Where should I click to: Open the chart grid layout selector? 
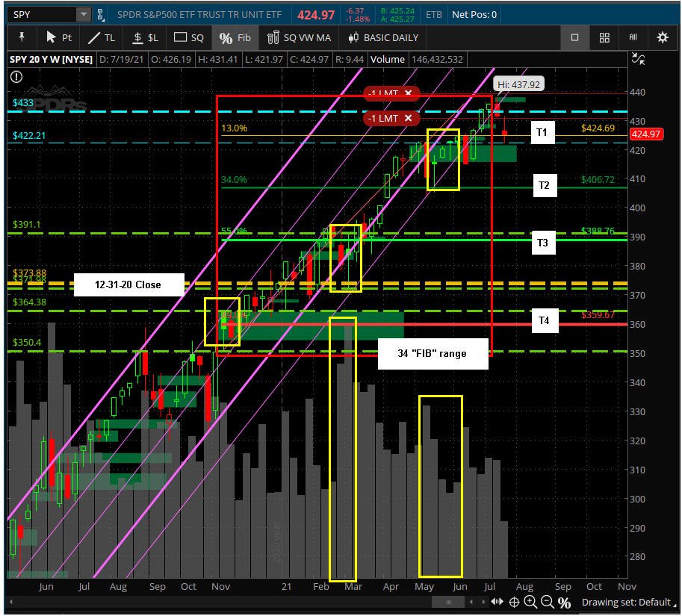604,37
